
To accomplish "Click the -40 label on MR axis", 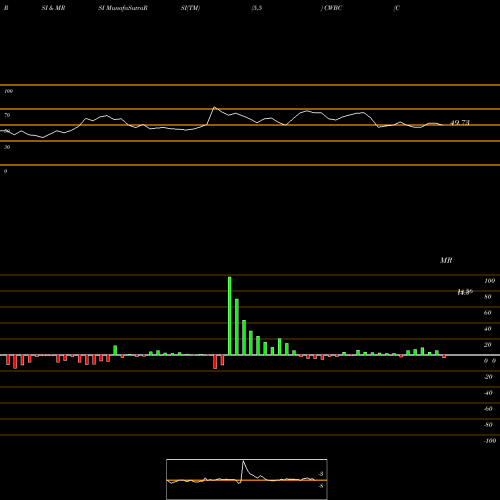I will click(x=488, y=393).
